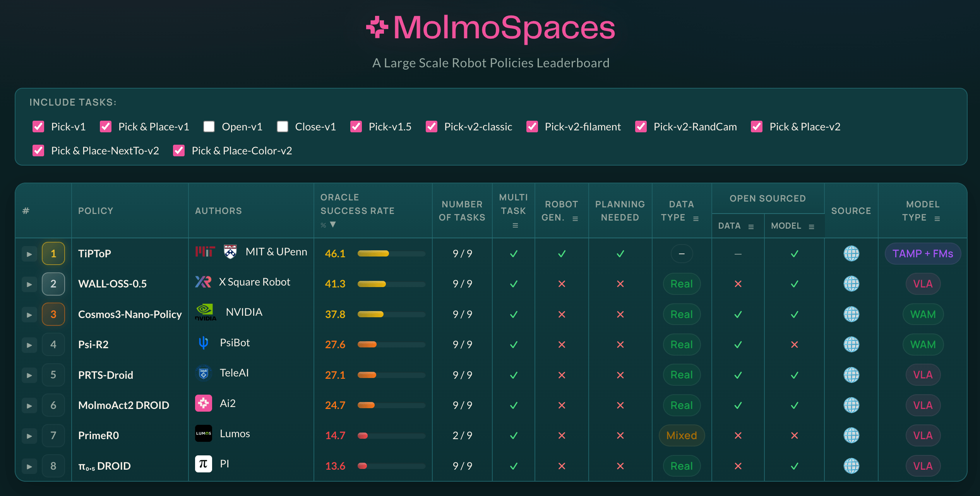Open the source globe icon for Psi-R2
The height and width of the screenshot is (496, 980).
[851, 344]
